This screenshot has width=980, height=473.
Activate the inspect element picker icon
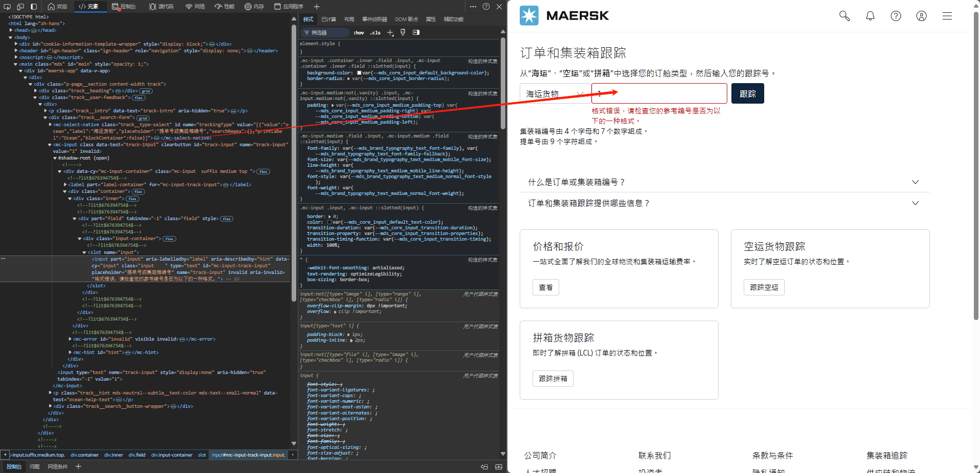tap(7, 7)
